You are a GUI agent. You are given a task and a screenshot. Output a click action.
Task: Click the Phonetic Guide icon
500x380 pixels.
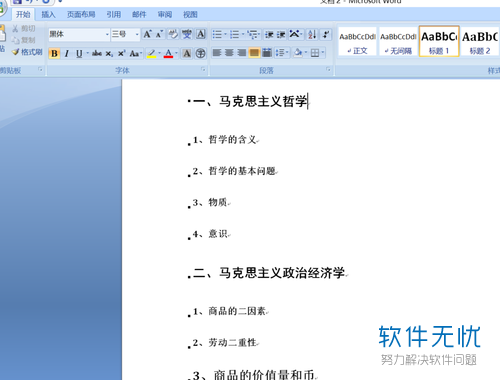tap(187, 34)
